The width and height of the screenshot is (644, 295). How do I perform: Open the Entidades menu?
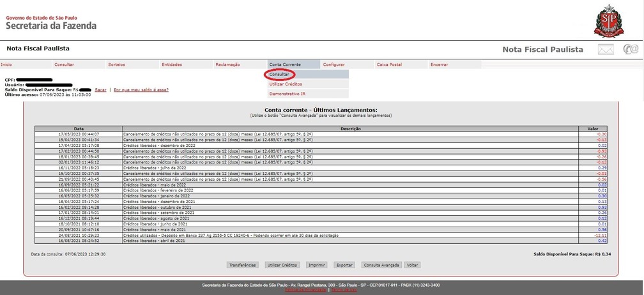(172, 64)
